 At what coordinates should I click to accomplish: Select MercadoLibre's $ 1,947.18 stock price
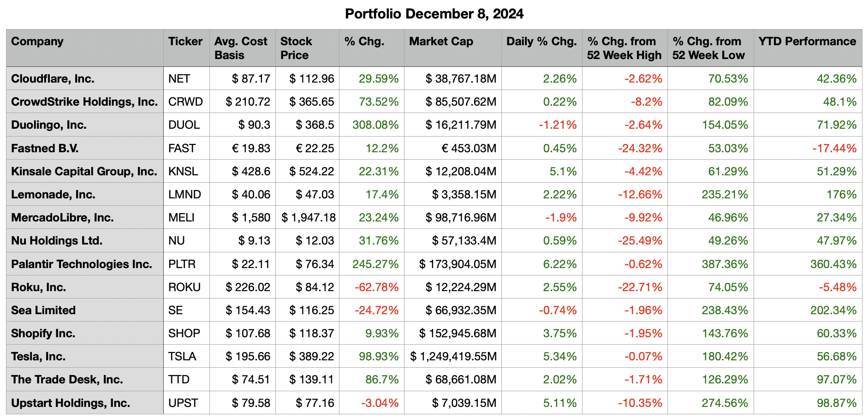(x=308, y=218)
